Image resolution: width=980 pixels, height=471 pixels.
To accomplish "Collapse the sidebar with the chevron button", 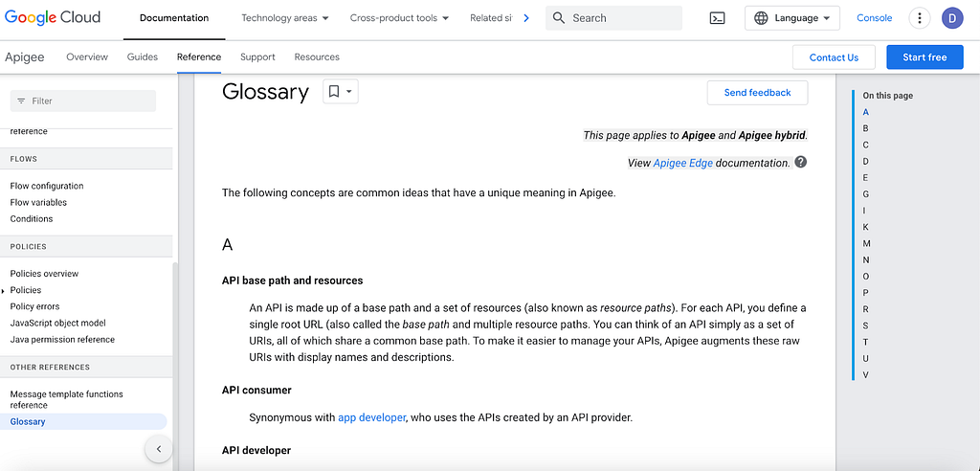I will (158, 448).
